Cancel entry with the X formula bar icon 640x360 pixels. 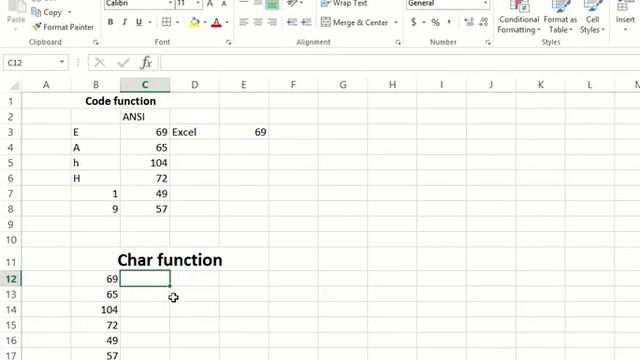(100, 63)
